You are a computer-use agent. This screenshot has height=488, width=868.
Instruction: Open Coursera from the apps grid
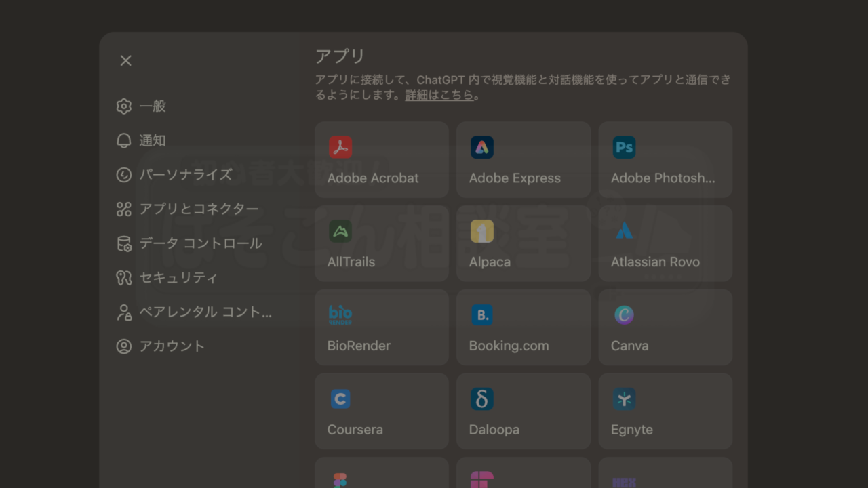coord(381,411)
